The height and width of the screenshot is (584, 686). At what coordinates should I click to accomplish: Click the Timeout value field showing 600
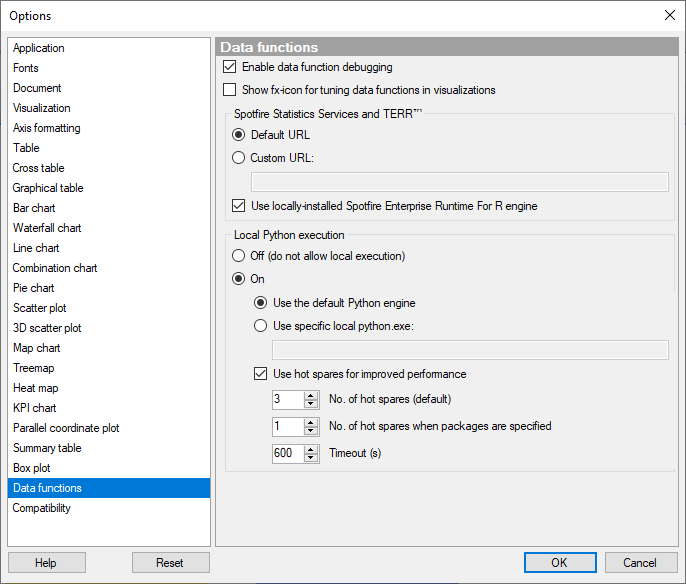tap(288, 453)
